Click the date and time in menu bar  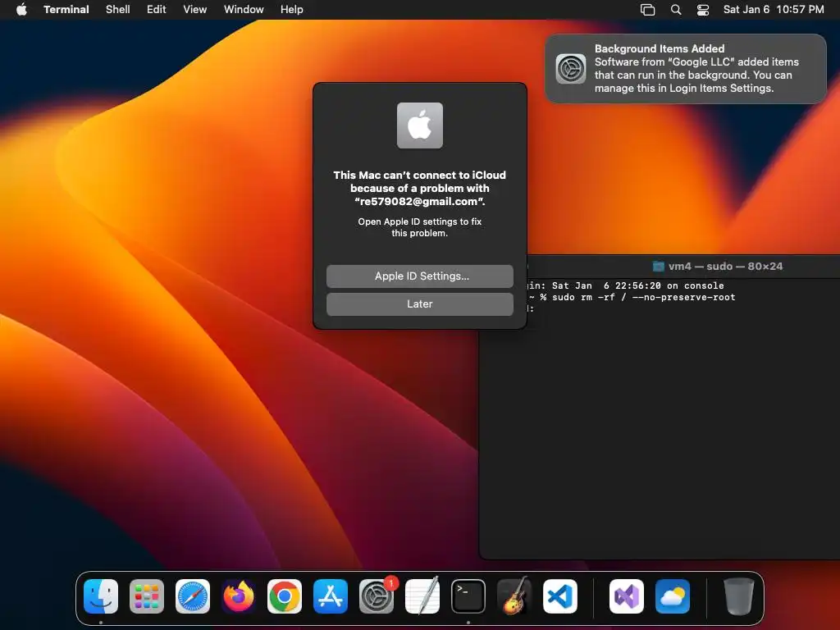tap(774, 10)
